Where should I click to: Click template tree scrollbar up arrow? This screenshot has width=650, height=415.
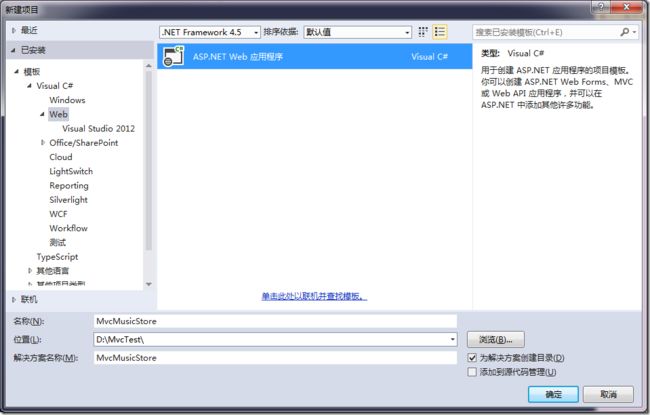pyautogui.click(x=148, y=66)
